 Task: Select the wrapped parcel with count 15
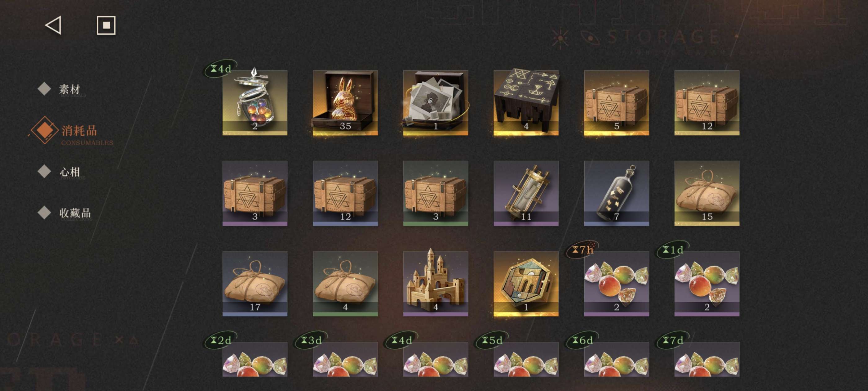(x=707, y=193)
